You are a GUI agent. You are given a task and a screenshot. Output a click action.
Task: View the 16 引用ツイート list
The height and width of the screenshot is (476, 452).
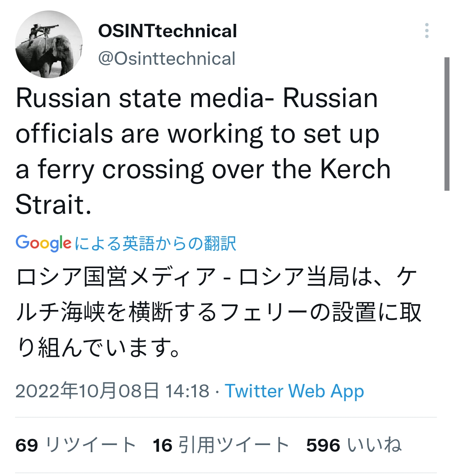click(x=221, y=445)
